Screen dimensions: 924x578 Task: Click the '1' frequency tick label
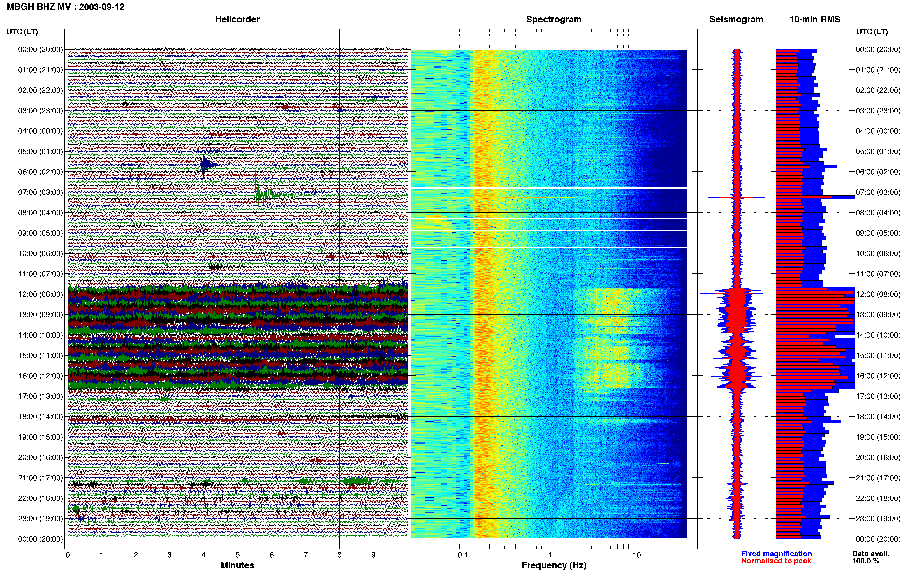pos(550,555)
